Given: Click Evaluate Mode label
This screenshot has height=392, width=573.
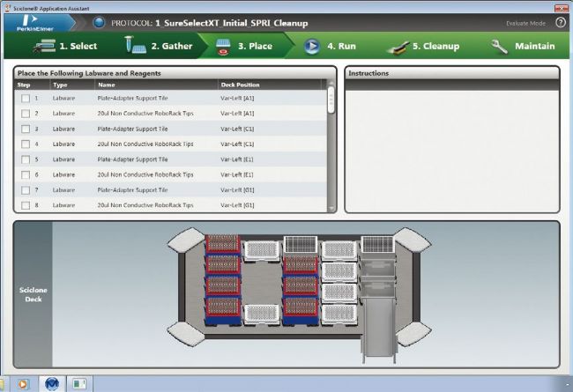Looking at the screenshot, I should tap(525, 24).
